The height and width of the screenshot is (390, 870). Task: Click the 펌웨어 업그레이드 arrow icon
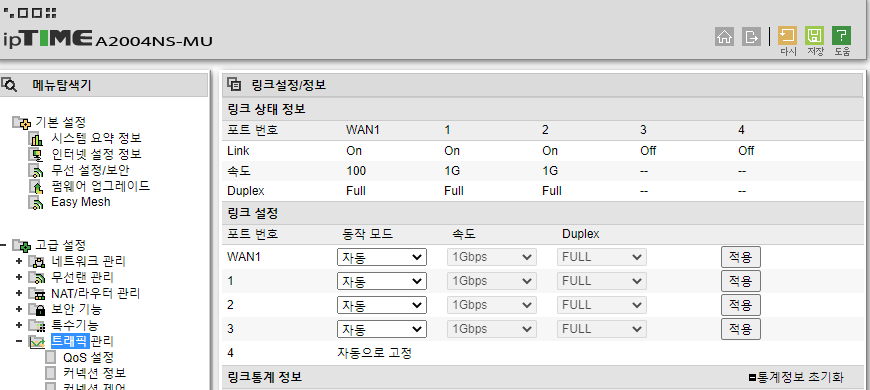pos(36,186)
